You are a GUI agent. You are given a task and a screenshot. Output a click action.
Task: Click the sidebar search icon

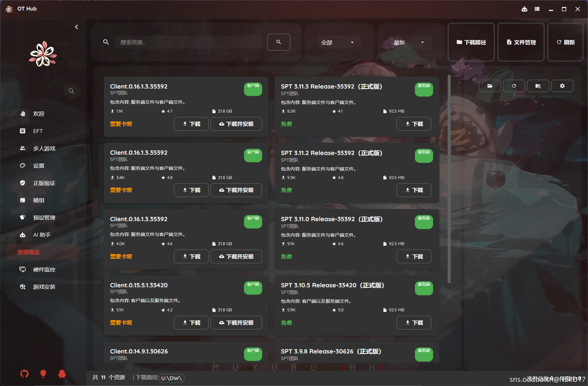(x=71, y=91)
